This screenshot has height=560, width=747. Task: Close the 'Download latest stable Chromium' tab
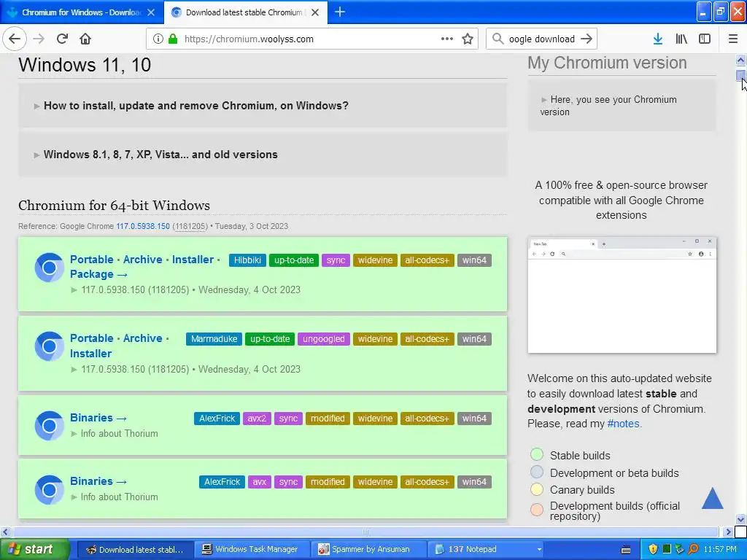315,12
